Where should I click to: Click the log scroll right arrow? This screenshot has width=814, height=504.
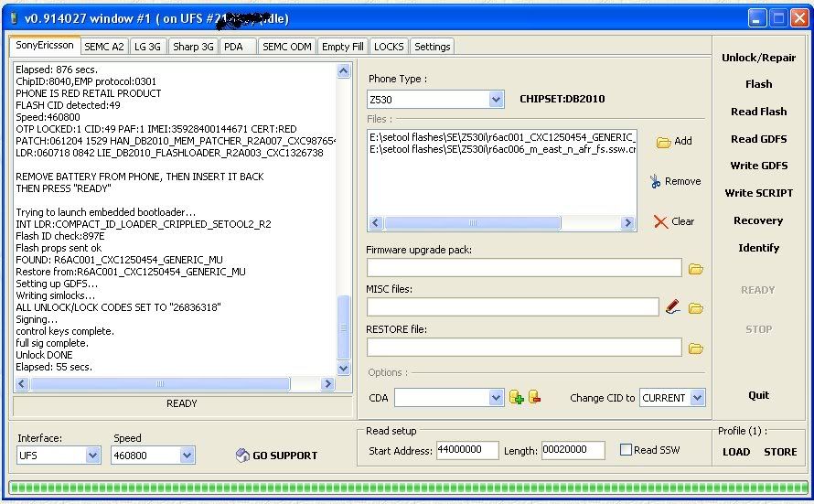327,384
